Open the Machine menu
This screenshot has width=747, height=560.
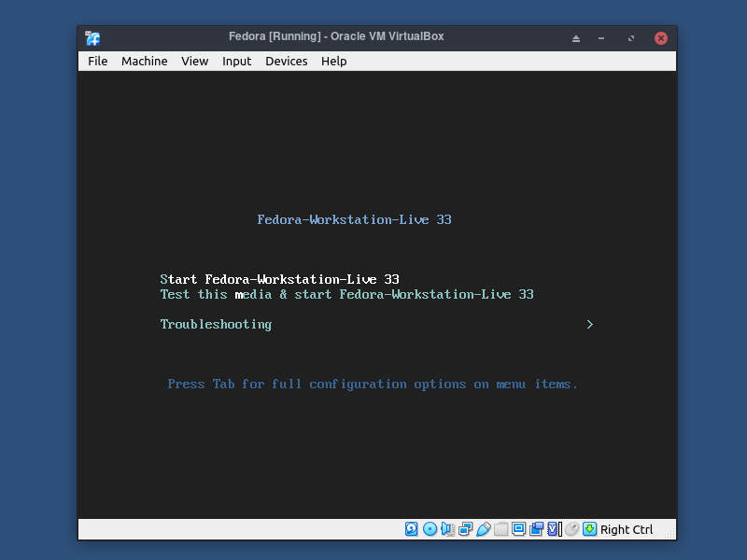click(144, 61)
